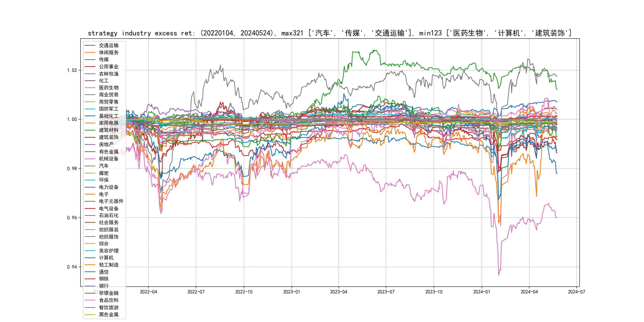The image size is (644, 322).
Task: Click the 1.02 y-axis tick label
Action: (x=72, y=70)
